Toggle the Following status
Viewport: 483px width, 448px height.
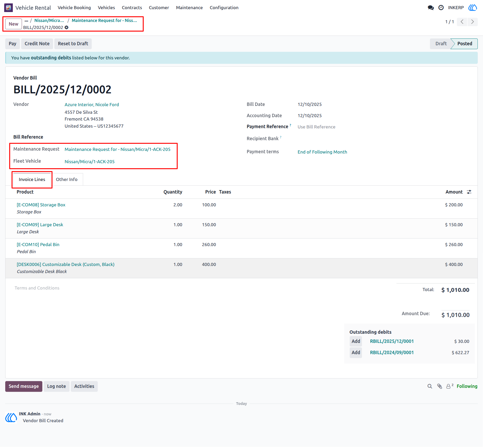coord(467,386)
